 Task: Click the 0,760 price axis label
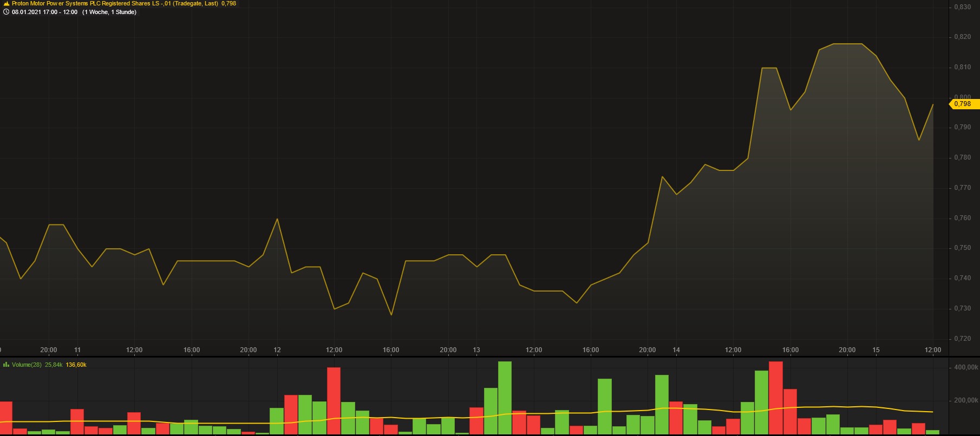coord(962,218)
